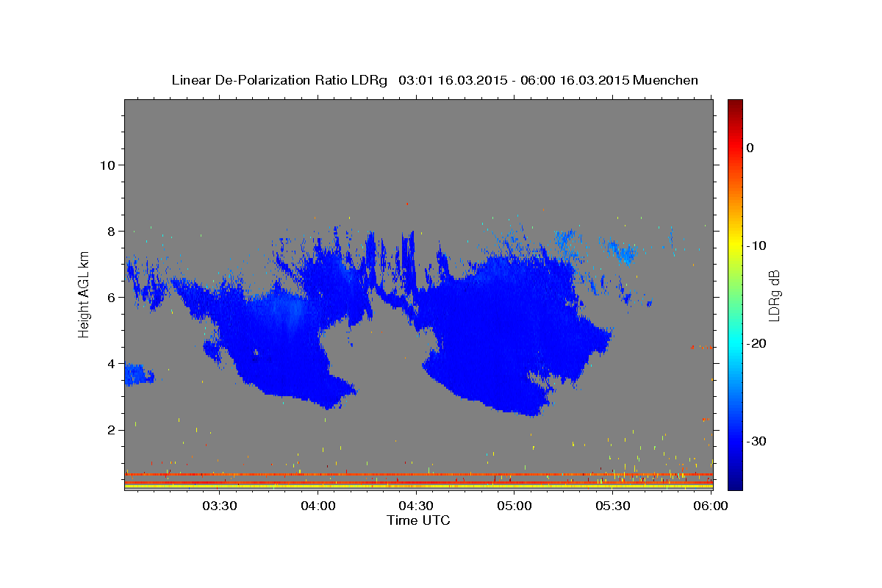Click the '06:00' time tick label
Image resolution: width=882 pixels, height=588 pixels.
tap(711, 506)
